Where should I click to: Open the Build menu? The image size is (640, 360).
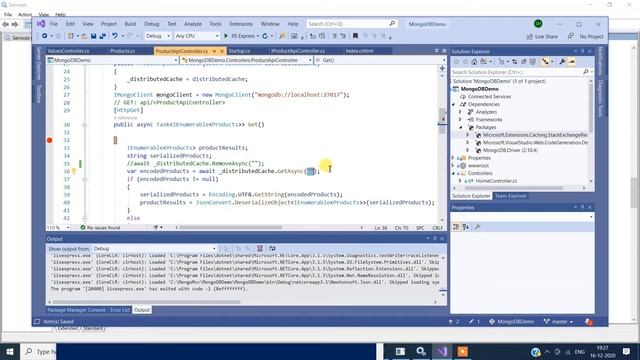pos(130,24)
